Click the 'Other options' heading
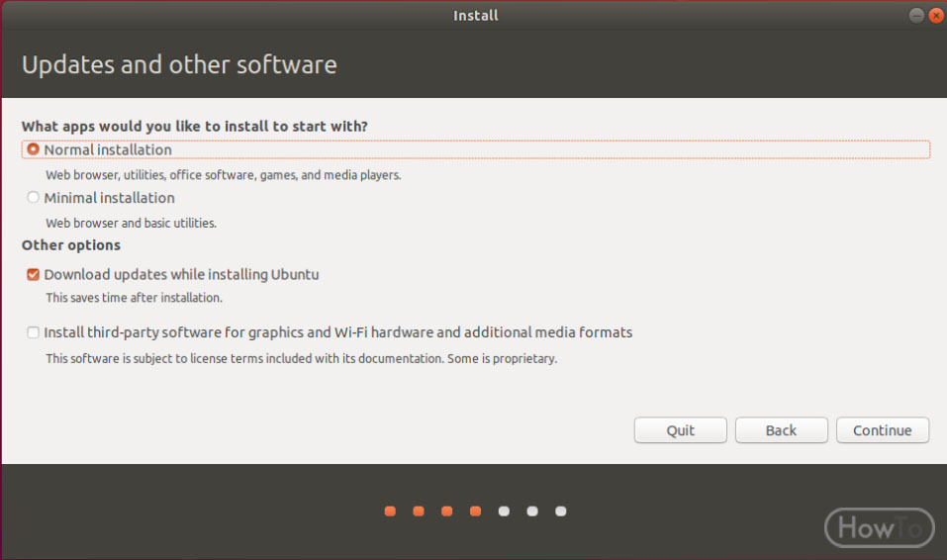947x560 pixels. (x=71, y=245)
